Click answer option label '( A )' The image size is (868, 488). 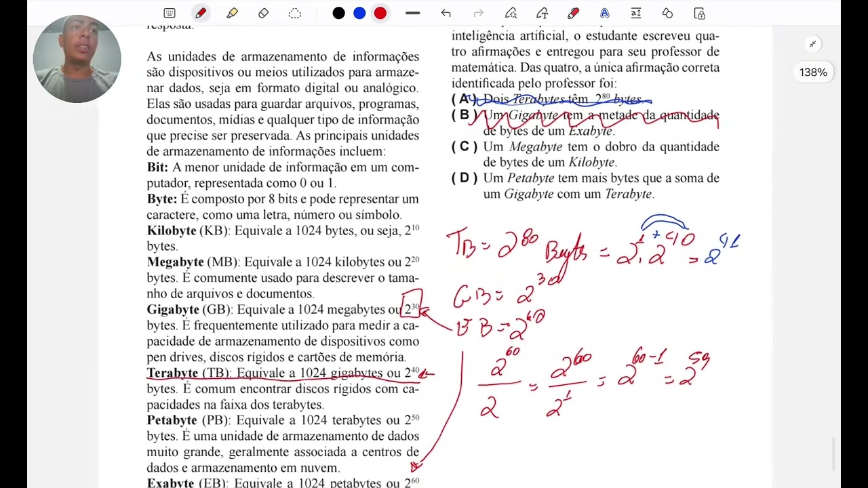pyautogui.click(x=464, y=99)
